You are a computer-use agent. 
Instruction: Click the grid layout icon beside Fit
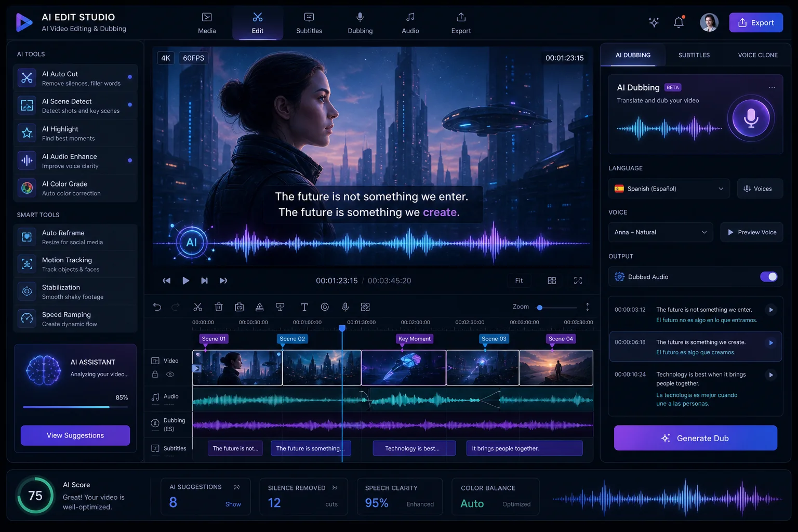click(x=552, y=281)
